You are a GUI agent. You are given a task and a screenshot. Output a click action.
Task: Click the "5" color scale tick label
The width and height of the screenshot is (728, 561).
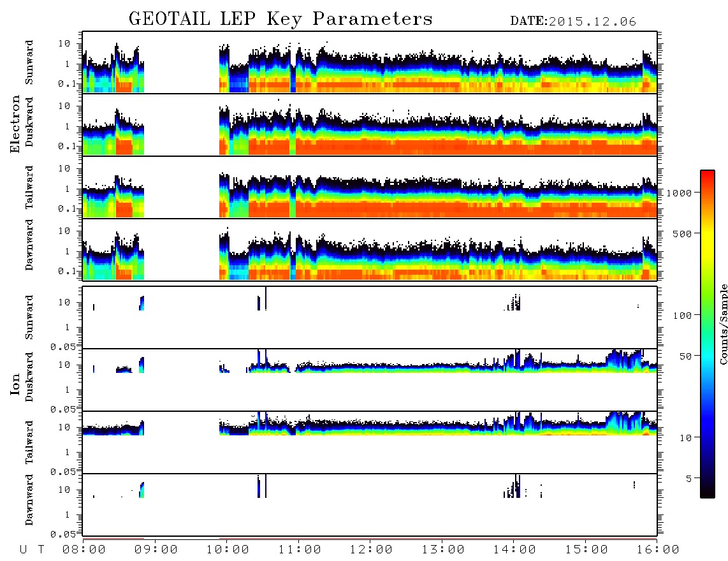[x=688, y=478]
